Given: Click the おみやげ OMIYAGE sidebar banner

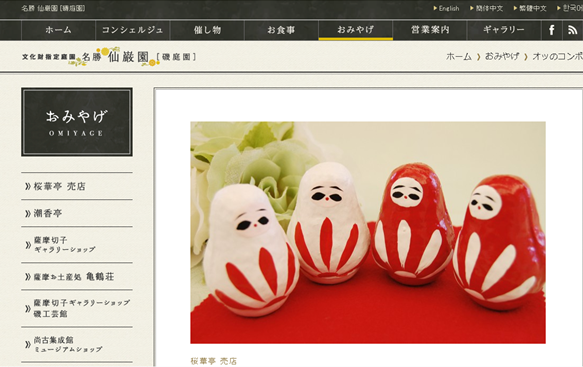Looking at the screenshot, I should (77, 122).
